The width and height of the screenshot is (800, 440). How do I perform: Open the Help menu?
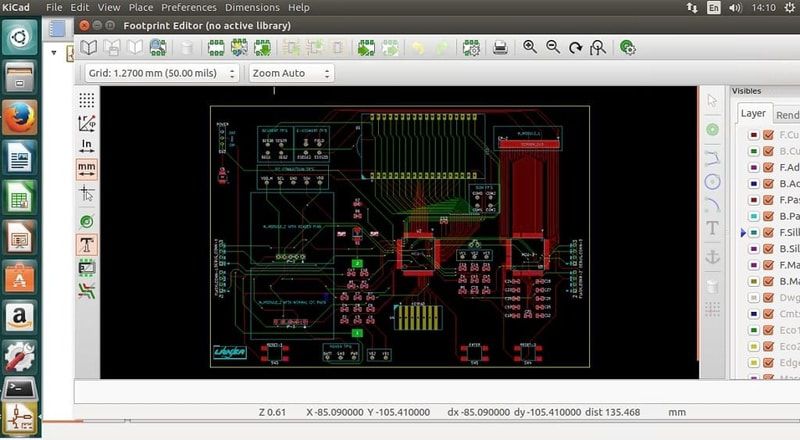[298, 8]
